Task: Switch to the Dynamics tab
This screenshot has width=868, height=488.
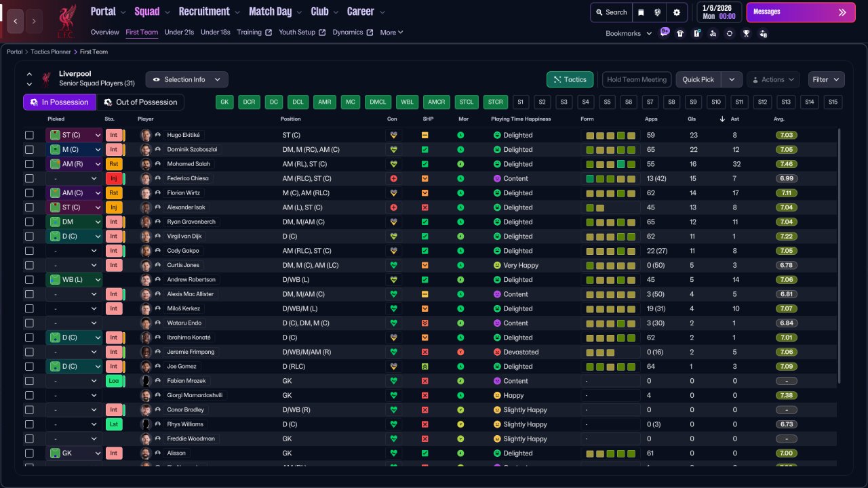Action: 353,33
